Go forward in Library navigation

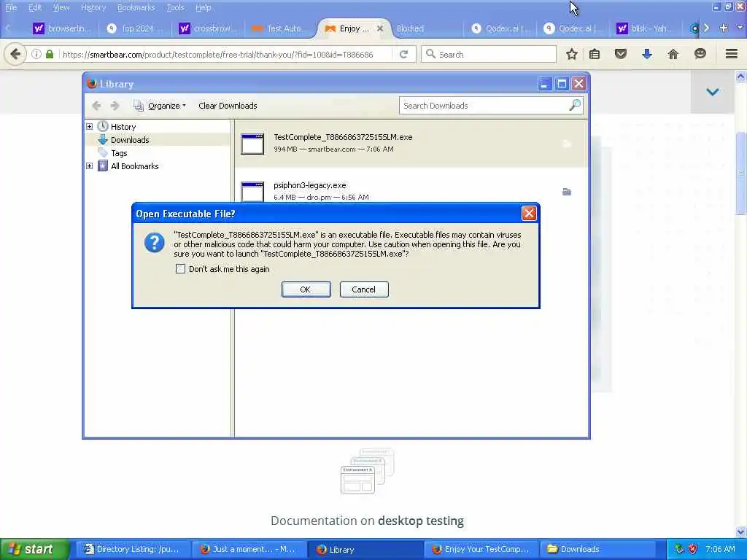115,106
